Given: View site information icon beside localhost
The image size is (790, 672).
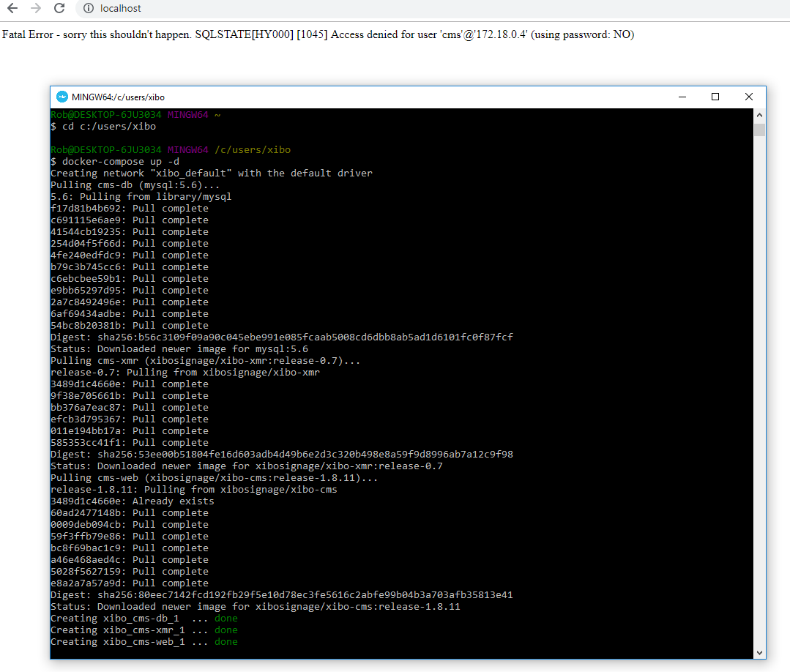Looking at the screenshot, I should [89, 8].
